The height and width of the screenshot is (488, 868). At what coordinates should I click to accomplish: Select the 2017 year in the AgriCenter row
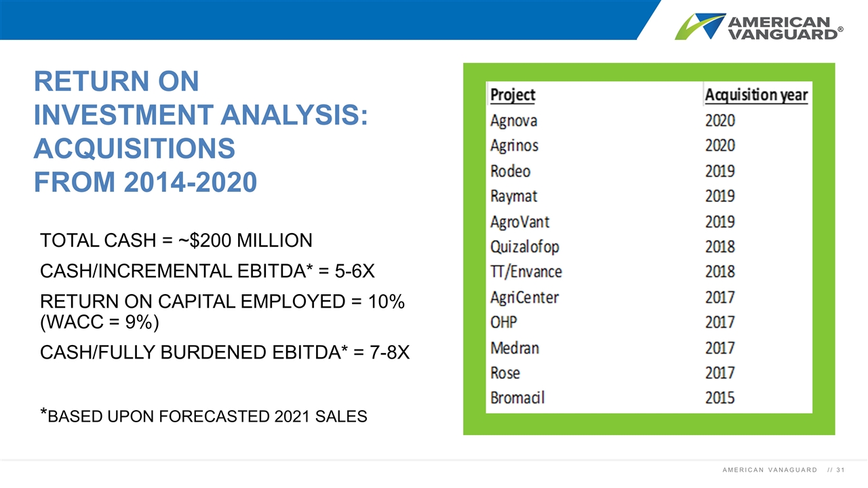pyautogui.click(x=719, y=297)
